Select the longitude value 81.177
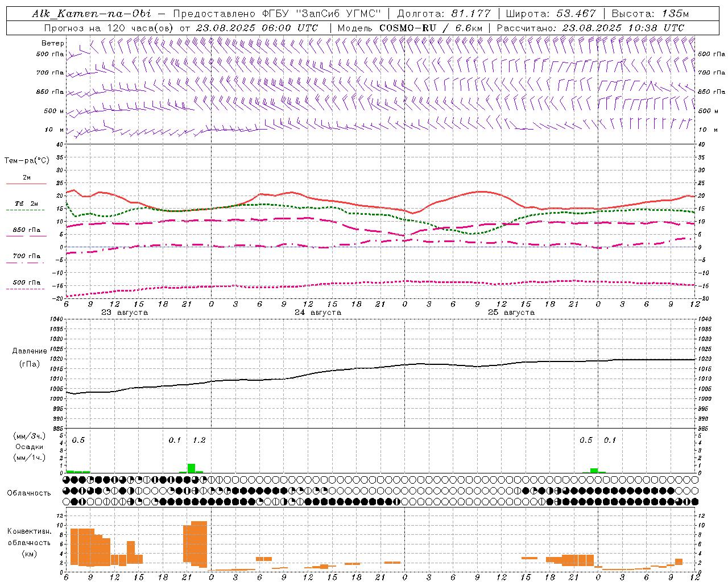This screenshot has height=582, width=728. [x=471, y=14]
